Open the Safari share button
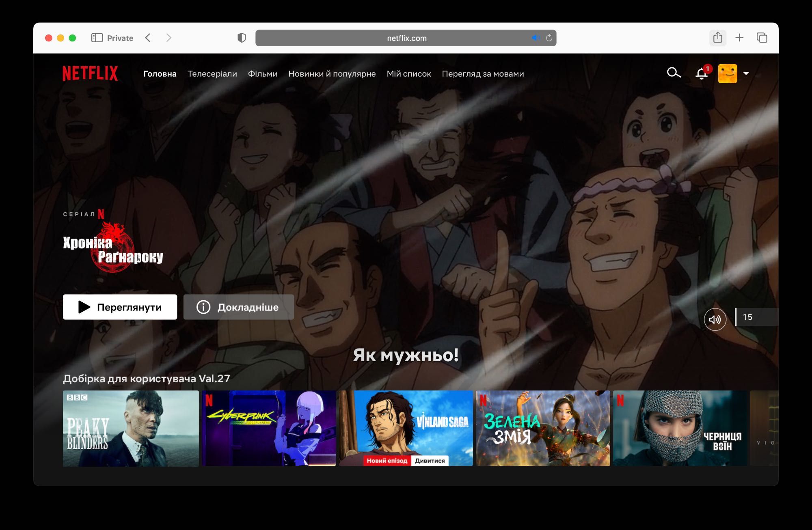 pos(717,38)
